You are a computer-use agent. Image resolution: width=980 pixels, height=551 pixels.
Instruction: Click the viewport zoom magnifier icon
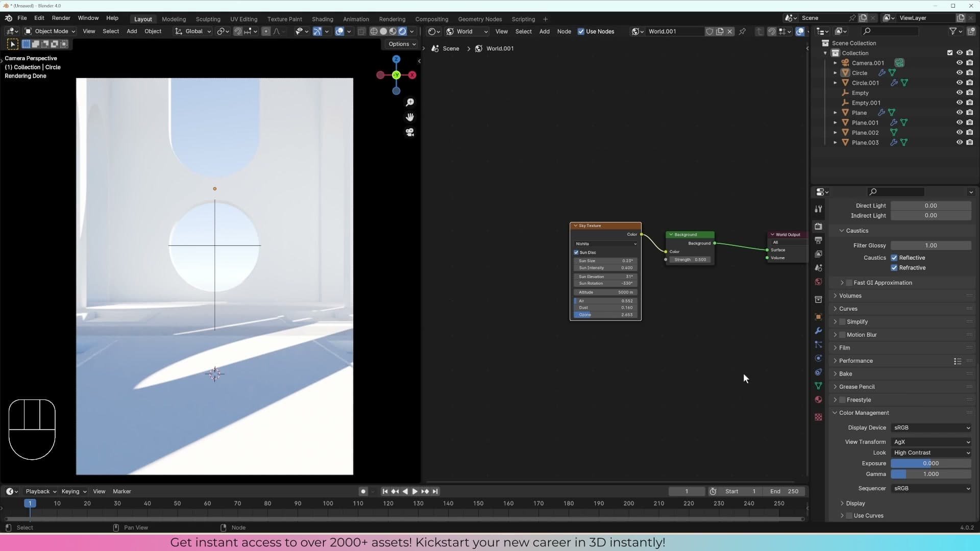(410, 103)
